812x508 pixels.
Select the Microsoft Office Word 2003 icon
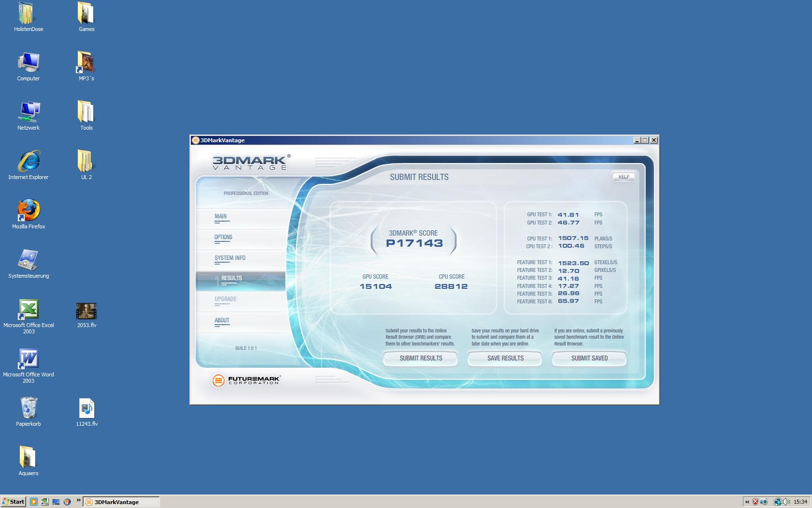pyautogui.click(x=29, y=366)
